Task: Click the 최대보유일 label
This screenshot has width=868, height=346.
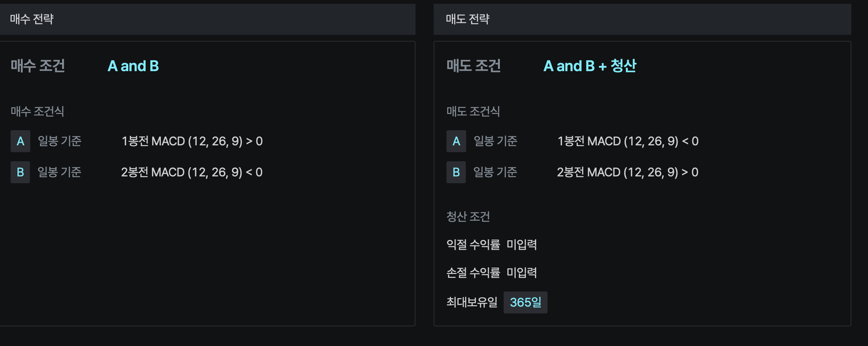Action: click(x=472, y=302)
